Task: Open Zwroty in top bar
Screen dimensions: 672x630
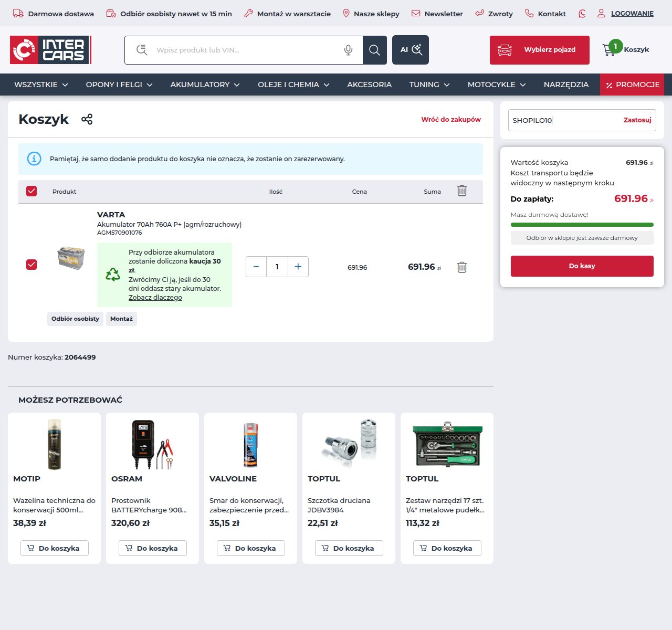Action: click(x=500, y=14)
